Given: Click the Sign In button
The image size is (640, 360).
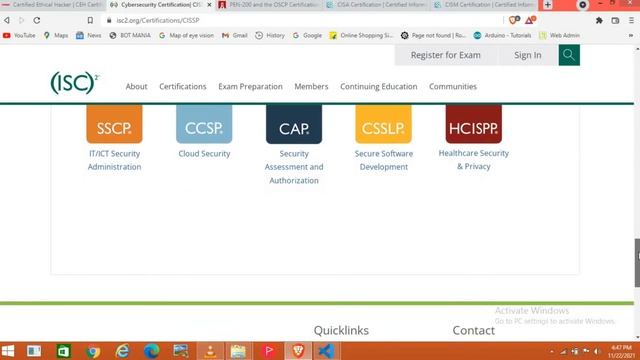Looking at the screenshot, I should click(x=528, y=55).
